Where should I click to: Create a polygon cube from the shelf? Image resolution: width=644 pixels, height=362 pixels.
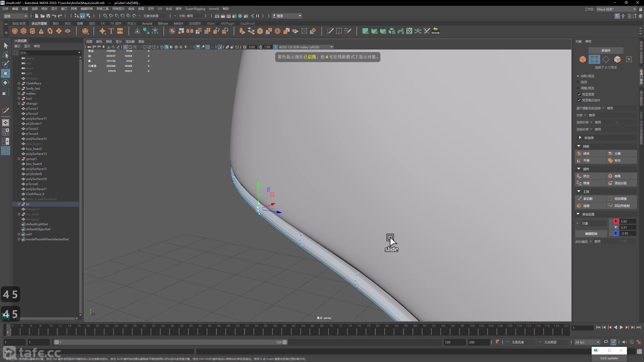pos(24,31)
